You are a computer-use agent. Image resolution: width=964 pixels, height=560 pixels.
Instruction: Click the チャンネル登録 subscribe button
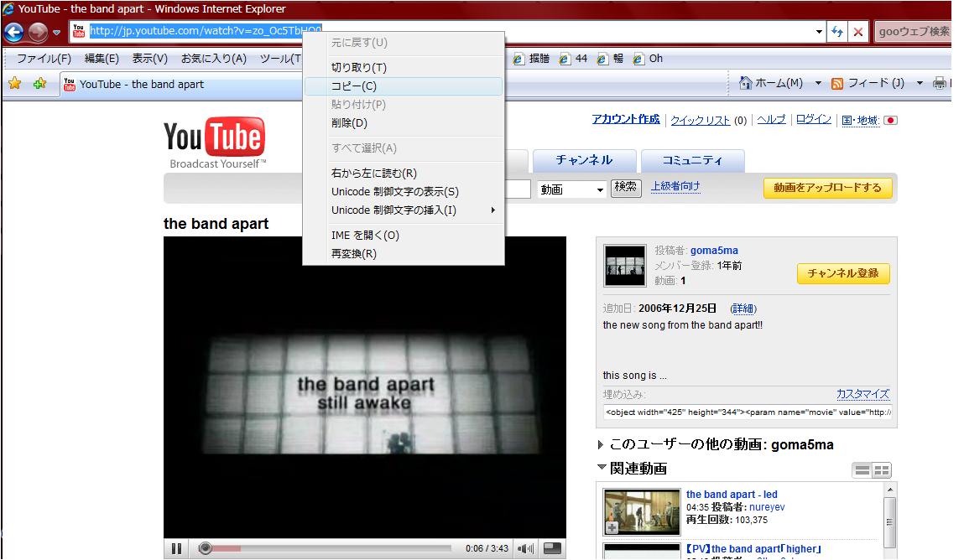843,273
